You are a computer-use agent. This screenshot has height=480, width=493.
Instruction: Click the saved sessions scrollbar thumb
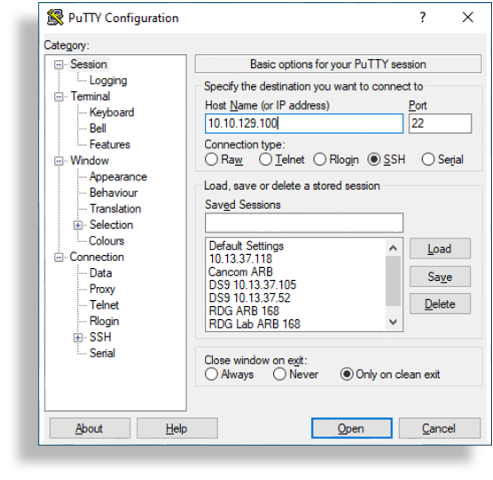coord(393,281)
